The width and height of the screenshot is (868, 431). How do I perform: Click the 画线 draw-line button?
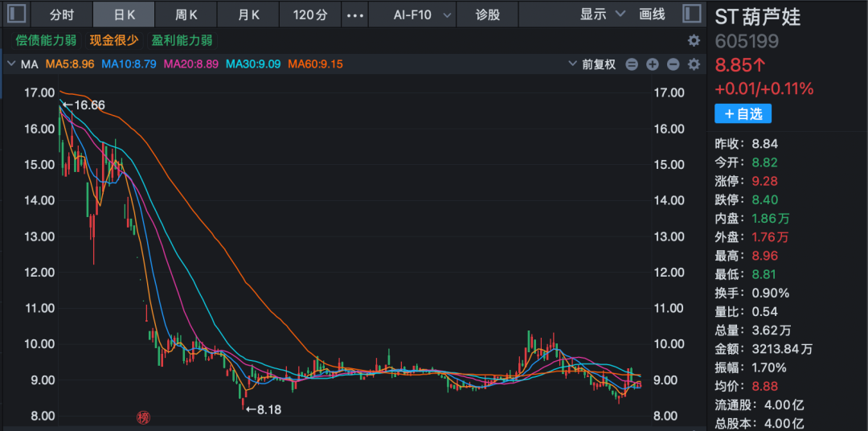click(x=652, y=14)
